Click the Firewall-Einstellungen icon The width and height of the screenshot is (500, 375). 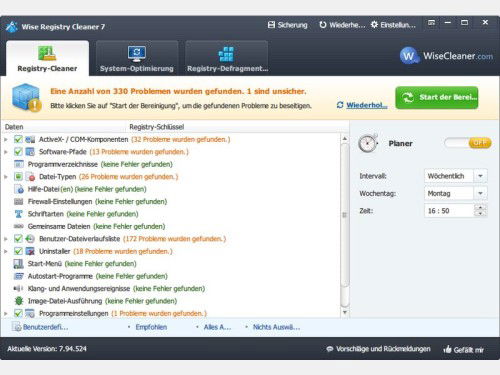[x=19, y=201]
